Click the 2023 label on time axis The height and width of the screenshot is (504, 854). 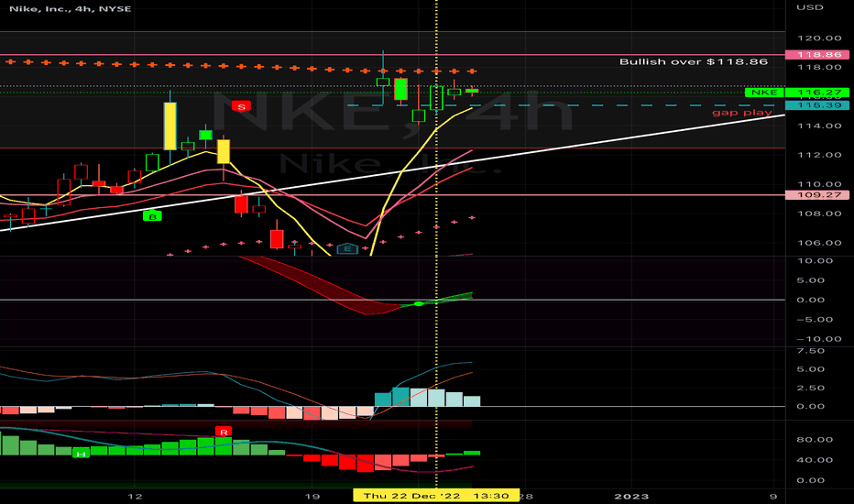coord(631,497)
